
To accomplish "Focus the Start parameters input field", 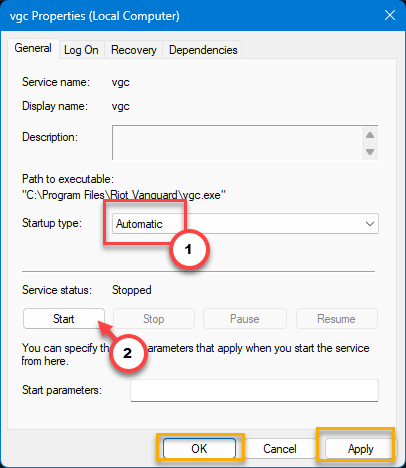I will [254, 390].
